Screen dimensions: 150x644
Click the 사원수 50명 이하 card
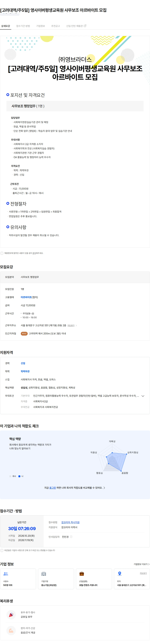18,579
